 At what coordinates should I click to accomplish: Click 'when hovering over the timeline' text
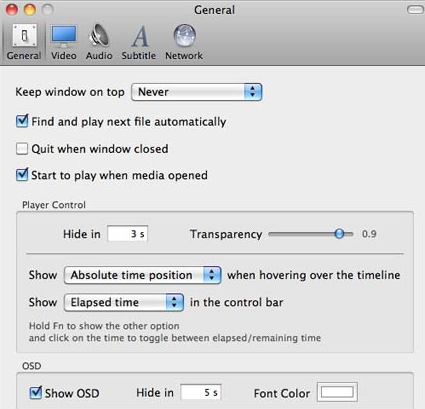[314, 275]
